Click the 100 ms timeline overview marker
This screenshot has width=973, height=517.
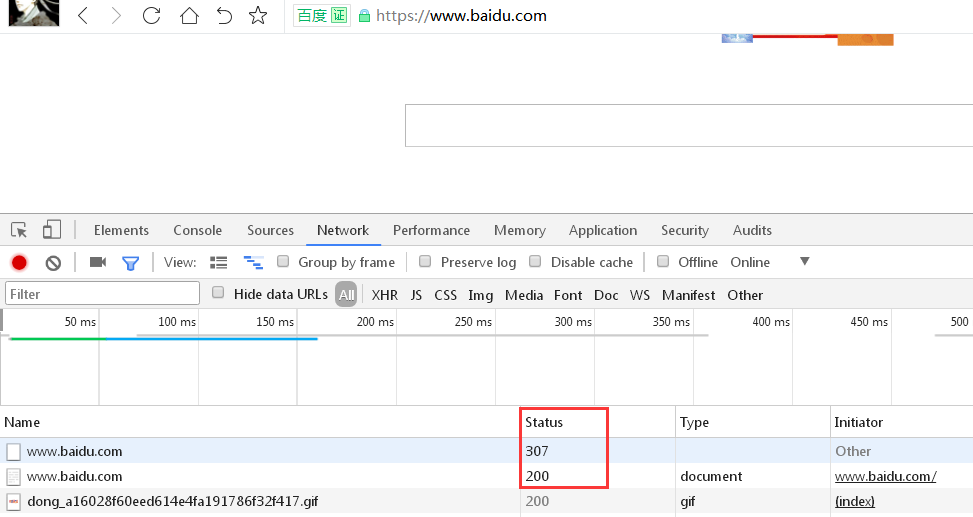pyautogui.click(x=177, y=321)
